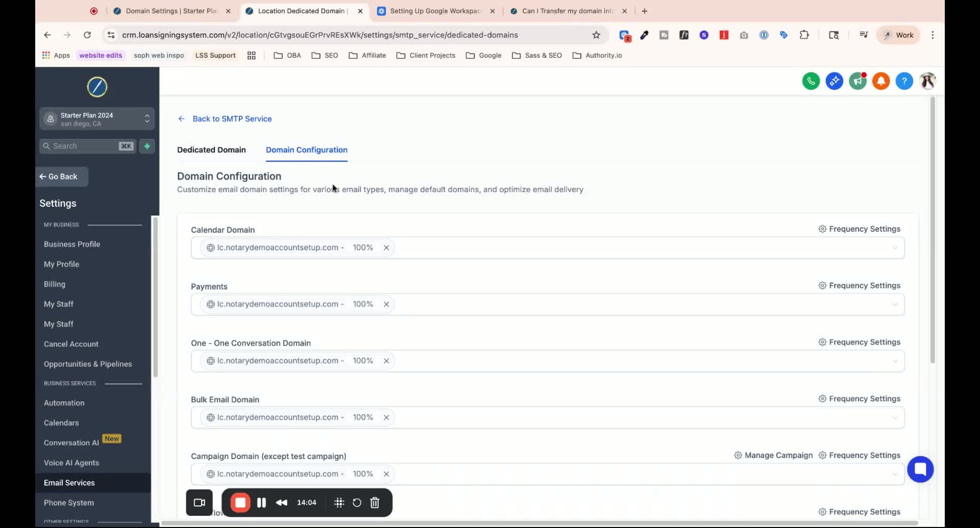Viewport: 980px width, 528px height.
Task: Switch to Setting Up Google Workspace tab
Action: tap(435, 11)
